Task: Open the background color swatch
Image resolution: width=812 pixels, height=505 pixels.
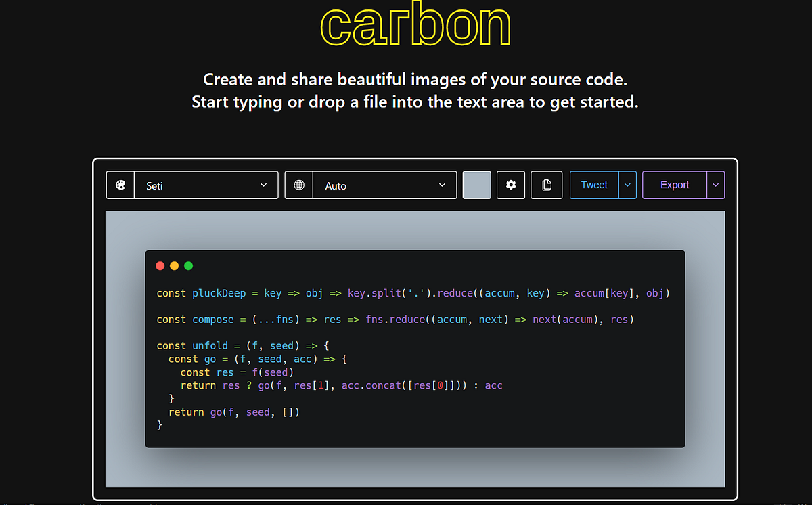Action: pos(477,185)
